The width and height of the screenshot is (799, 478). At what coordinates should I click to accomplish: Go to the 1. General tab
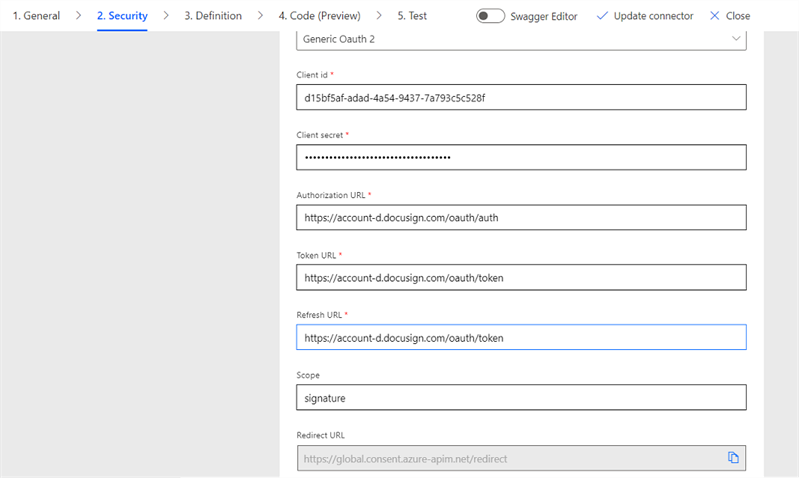pos(36,16)
